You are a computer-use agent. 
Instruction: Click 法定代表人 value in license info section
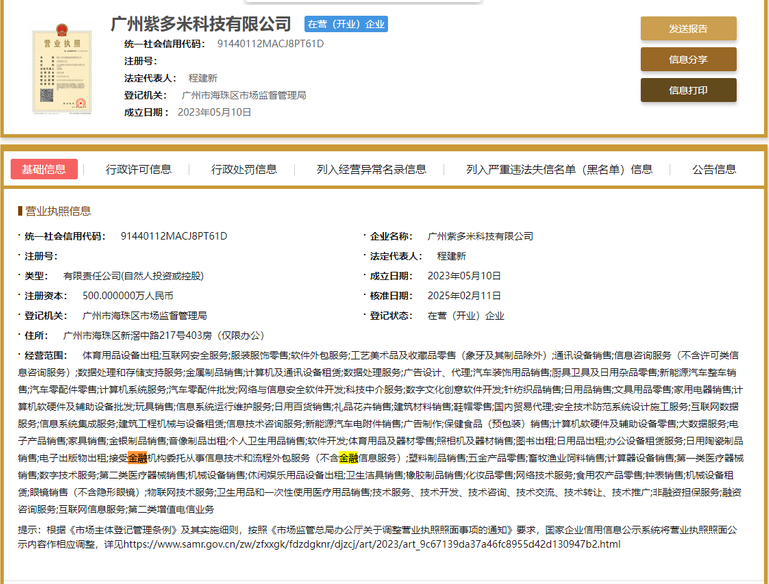(x=451, y=256)
